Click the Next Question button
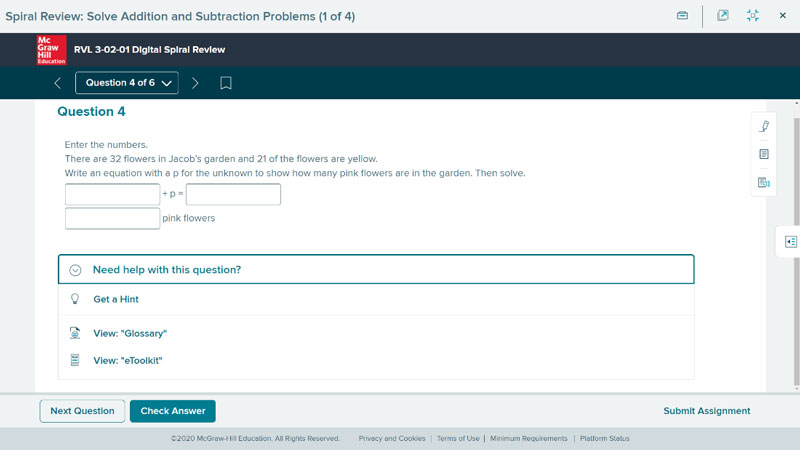This screenshot has height=450, width=800. click(82, 411)
